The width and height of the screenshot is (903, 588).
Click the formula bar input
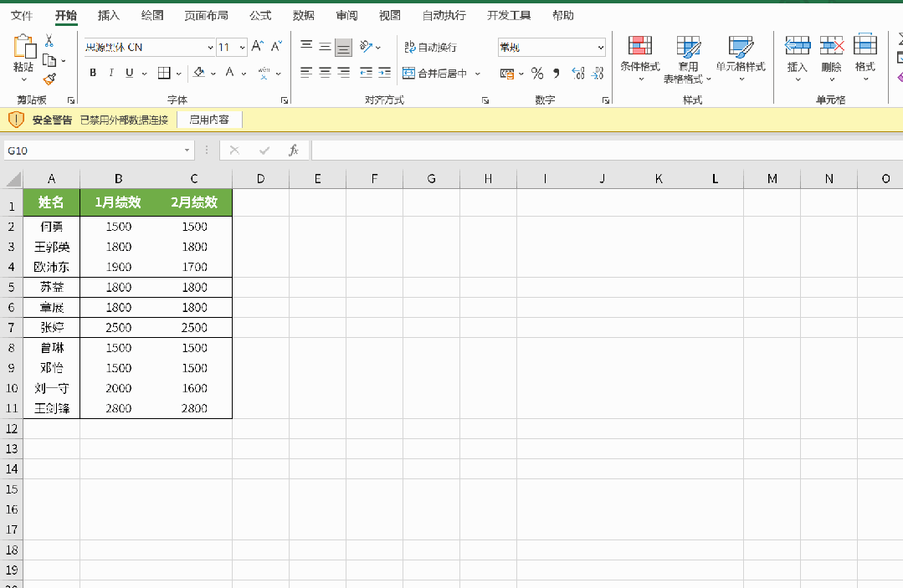[607, 151]
